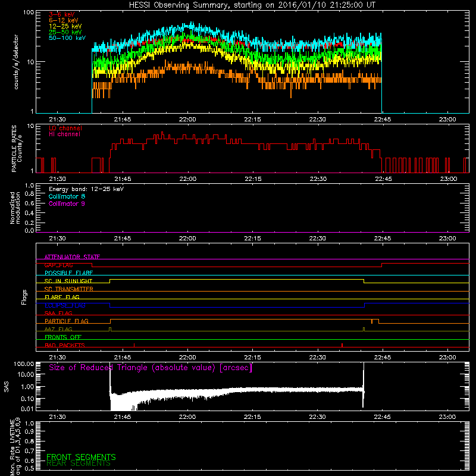Image resolution: width=476 pixels, height=476 pixels.
Task: Click the SC_TRANSMITTER flag label
Action: click(68, 289)
